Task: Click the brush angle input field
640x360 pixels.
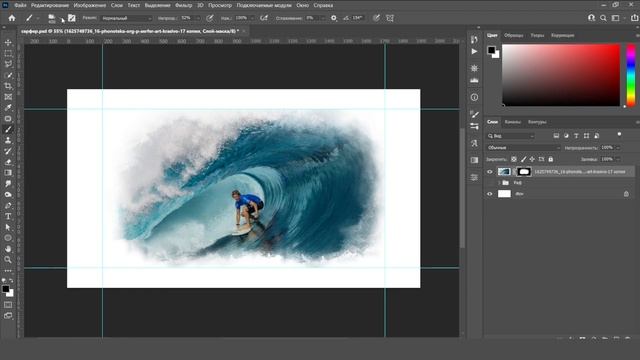Action: [x=357, y=18]
